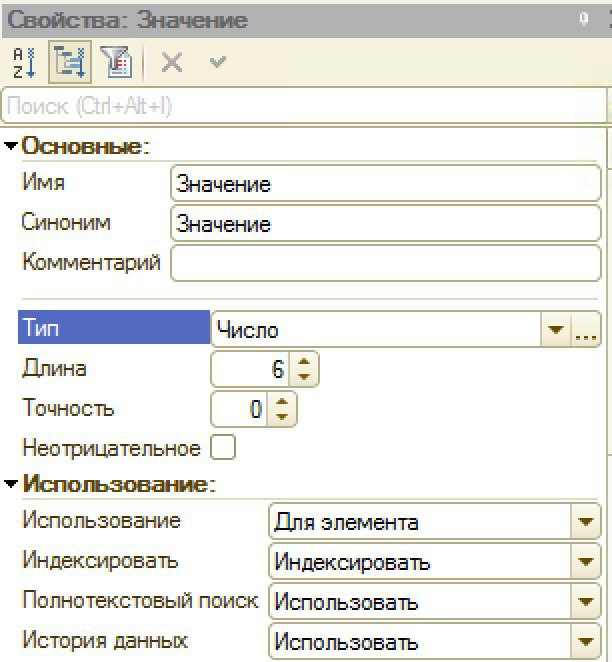Open the История данных dropdown
612x662 pixels.
coord(585,642)
